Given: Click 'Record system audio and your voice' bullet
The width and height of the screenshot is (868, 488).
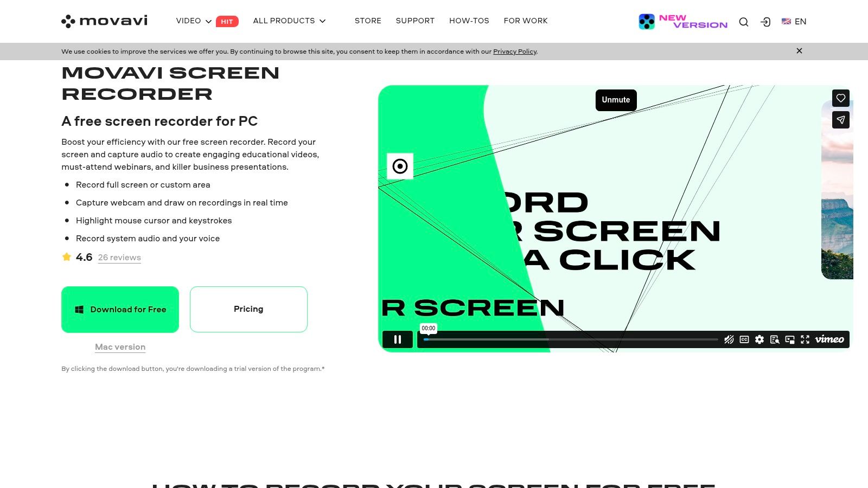Looking at the screenshot, I should click(148, 239).
